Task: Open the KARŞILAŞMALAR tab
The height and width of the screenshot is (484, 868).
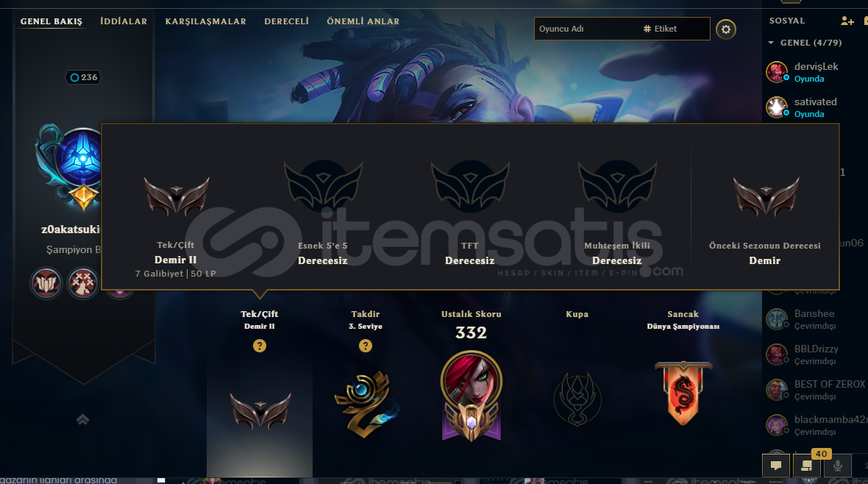Action: pyautogui.click(x=205, y=21)
